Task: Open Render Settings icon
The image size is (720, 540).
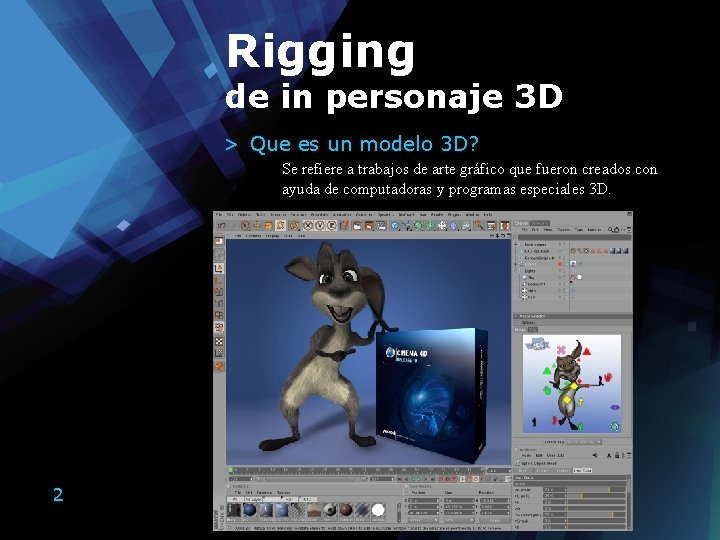Action: [381, 225]
